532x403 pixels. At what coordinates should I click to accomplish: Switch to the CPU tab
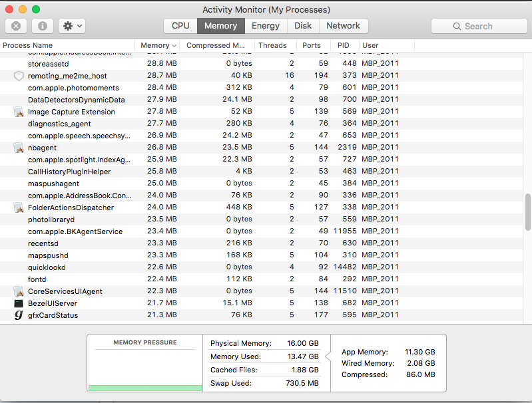coord(180,26)
